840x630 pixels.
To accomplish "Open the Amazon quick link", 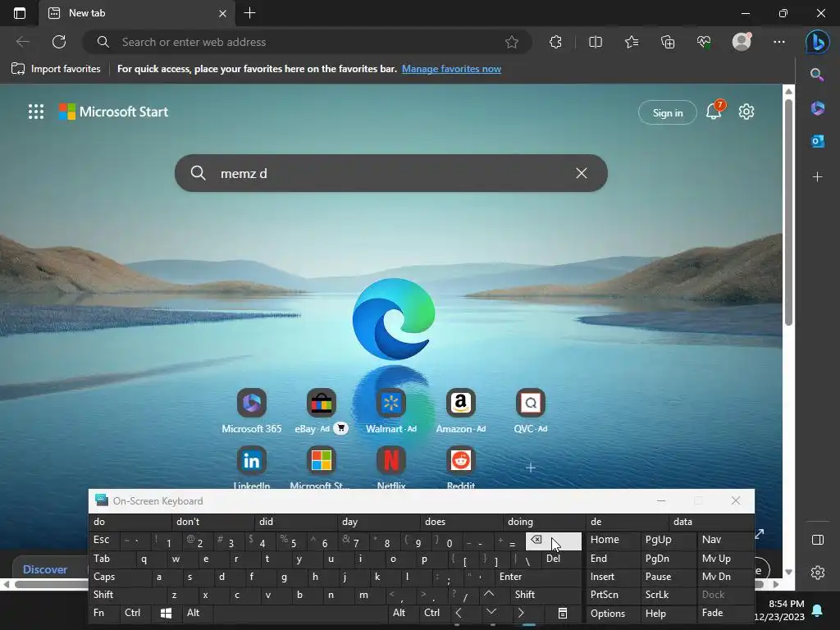I will 461,411.
